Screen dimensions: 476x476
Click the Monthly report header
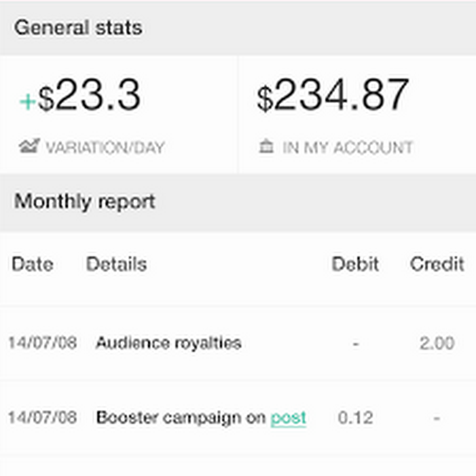click(x=85, y=202)
